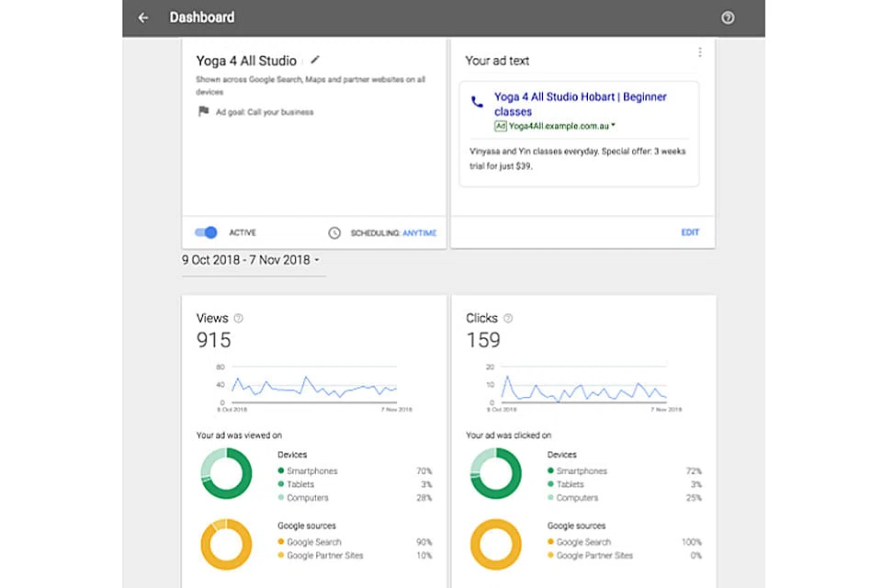The image size is (882, 588).
Task: Open the help icon in top bar
Action: click(728, 17)
